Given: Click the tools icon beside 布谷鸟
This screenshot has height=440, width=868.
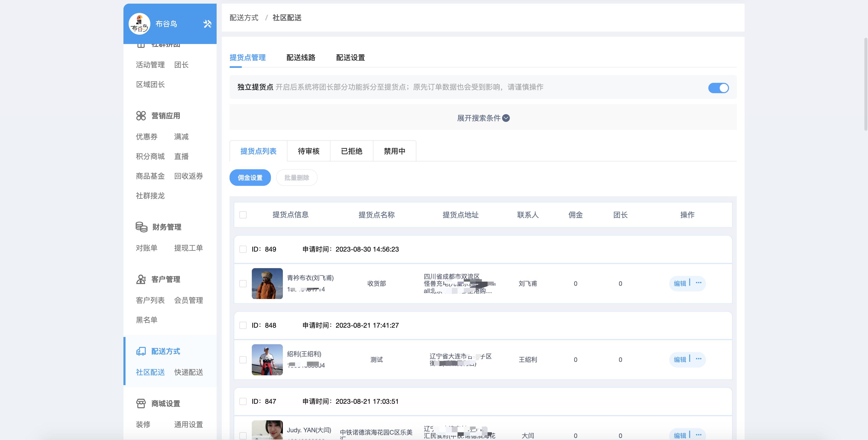Looking at the screenshot, I should (207, 24).
